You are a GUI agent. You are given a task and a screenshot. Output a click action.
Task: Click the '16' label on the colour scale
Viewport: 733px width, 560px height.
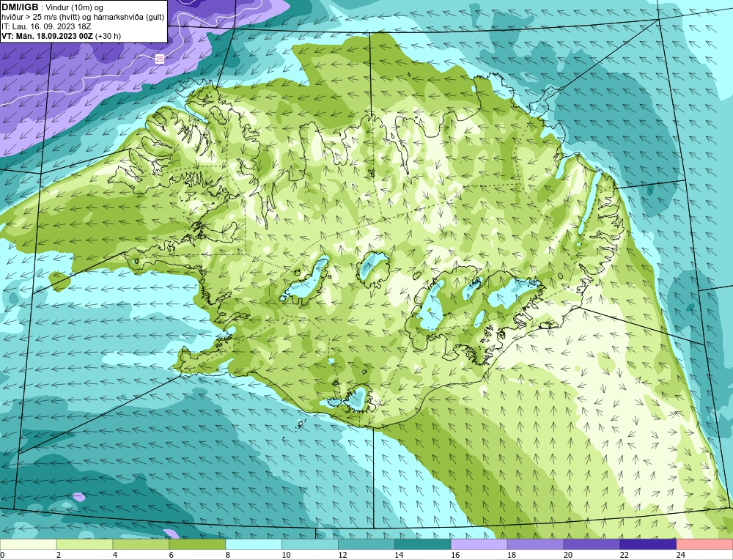455,555
